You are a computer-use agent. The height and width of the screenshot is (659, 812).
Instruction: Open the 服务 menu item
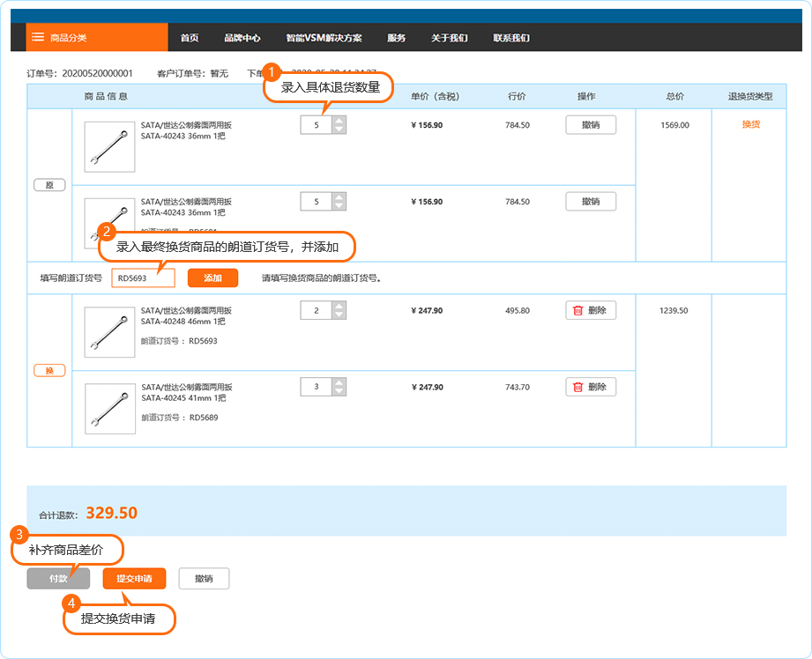coord(396,38)
